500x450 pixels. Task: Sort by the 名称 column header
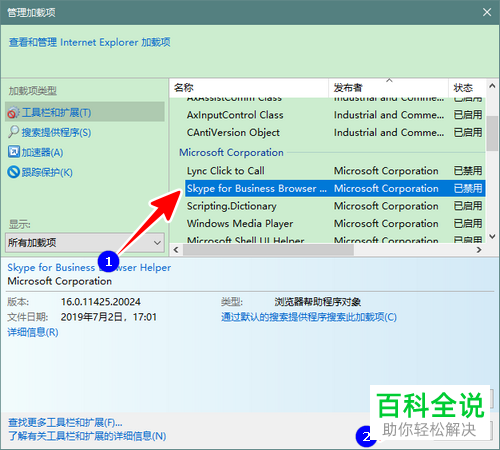(x=249, y=88)
